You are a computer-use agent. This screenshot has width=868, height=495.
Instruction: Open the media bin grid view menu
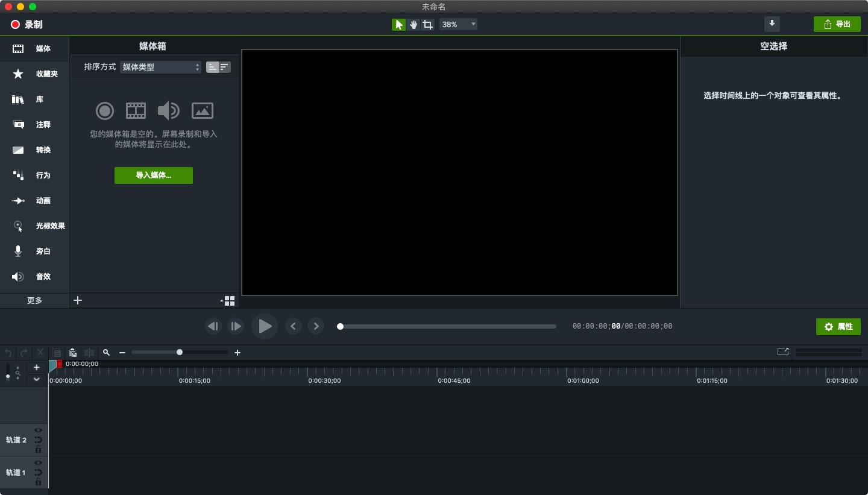tap(228, 301)
